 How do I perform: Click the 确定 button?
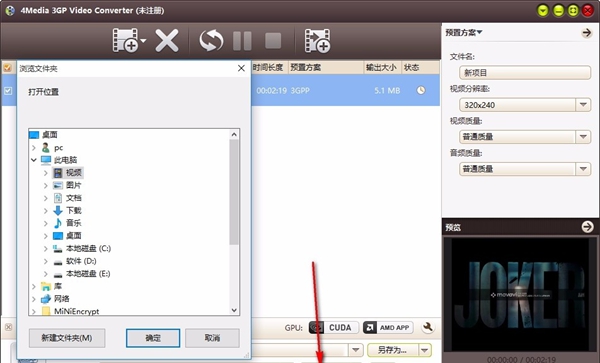[x=153, y=338]
